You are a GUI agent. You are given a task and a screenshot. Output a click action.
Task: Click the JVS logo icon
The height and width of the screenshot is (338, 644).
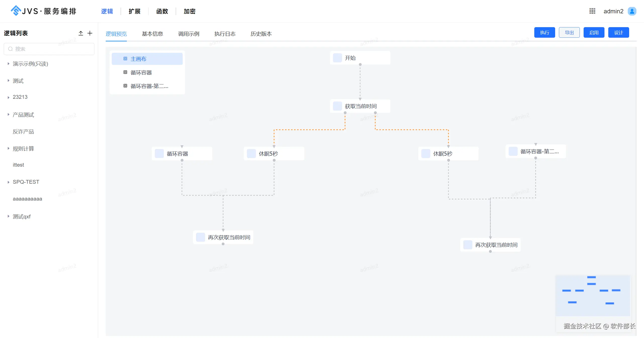[x=16, y=11]
